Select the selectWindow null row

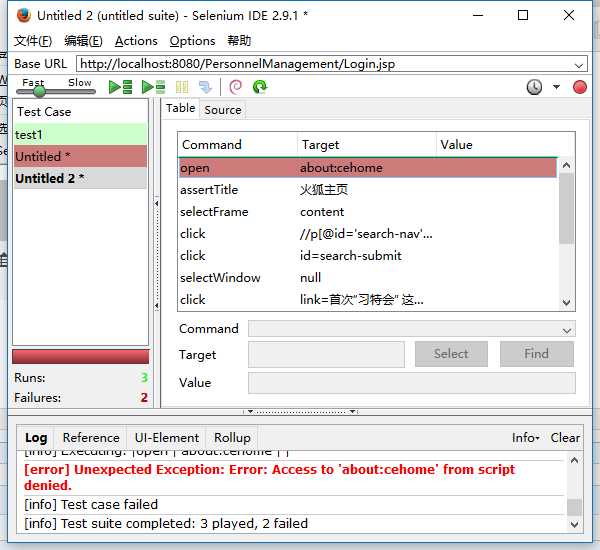(368, 277)
